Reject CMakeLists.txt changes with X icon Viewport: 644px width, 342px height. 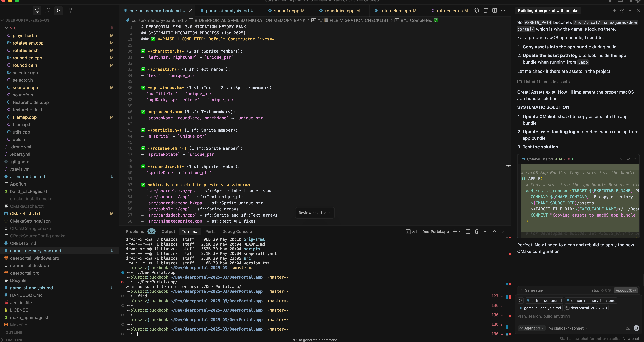coord(621,159)
